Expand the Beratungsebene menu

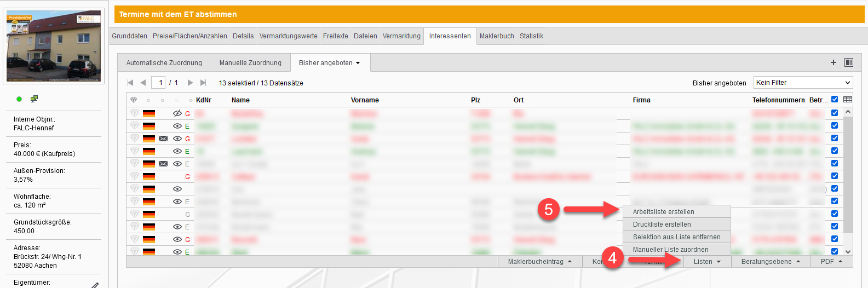[x=771, y=262]
